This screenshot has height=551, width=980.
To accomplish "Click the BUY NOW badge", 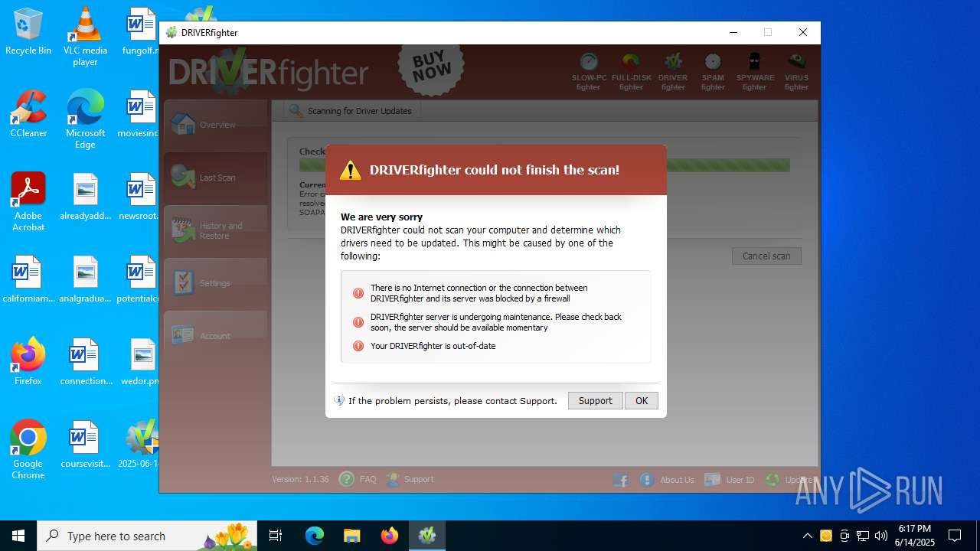I will coord(432,68).
